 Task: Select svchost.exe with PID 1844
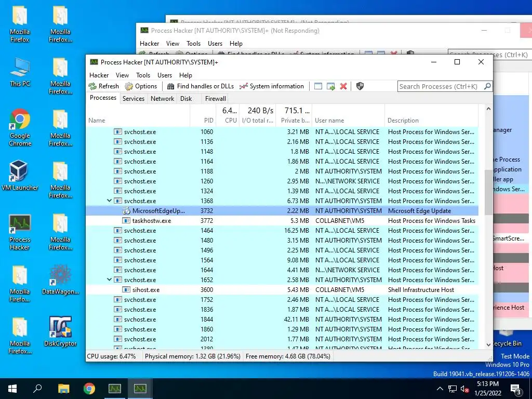click(x=282, y=320)
